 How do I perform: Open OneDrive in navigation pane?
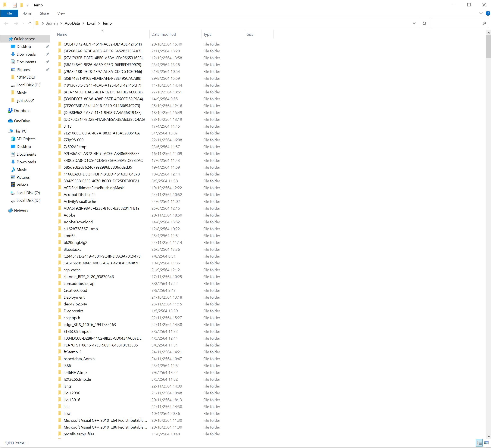pyautogui.click(x=22, y=121)
